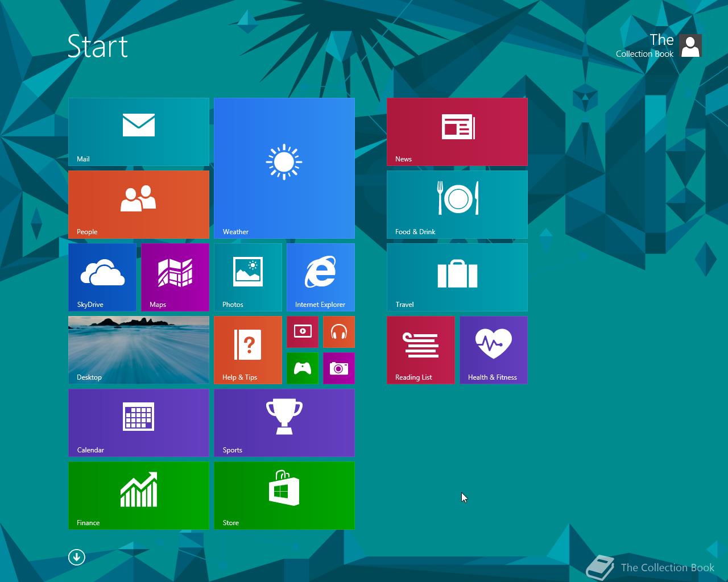728x582 pixels.
Task: Open the Mail tile
Action: pos(139,132)
